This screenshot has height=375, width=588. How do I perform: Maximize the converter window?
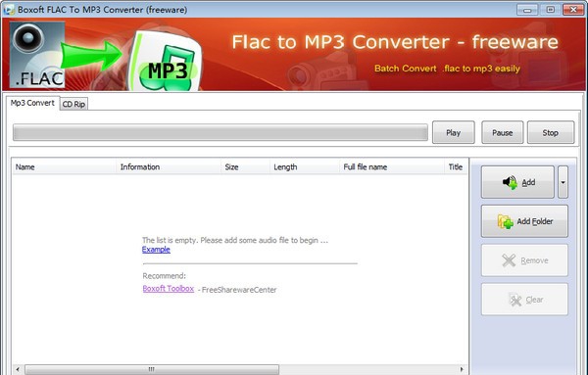coord(550,10)
